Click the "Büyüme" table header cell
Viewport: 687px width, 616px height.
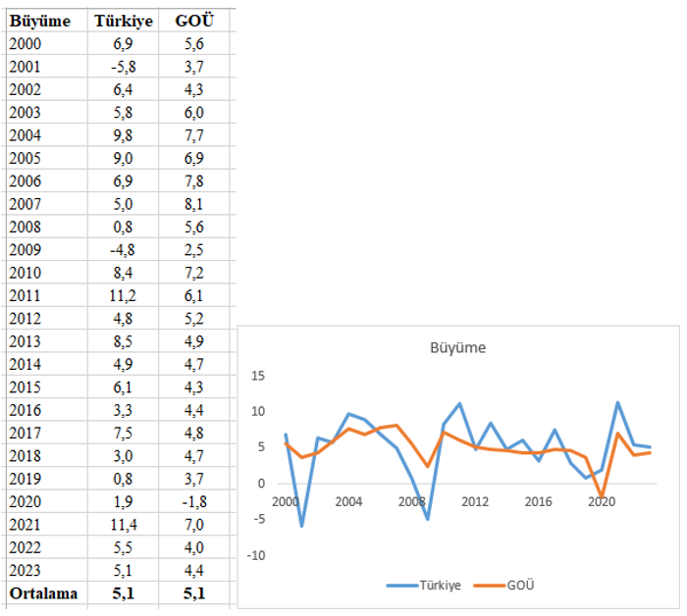pyautogui.click(x=40, y=20)
